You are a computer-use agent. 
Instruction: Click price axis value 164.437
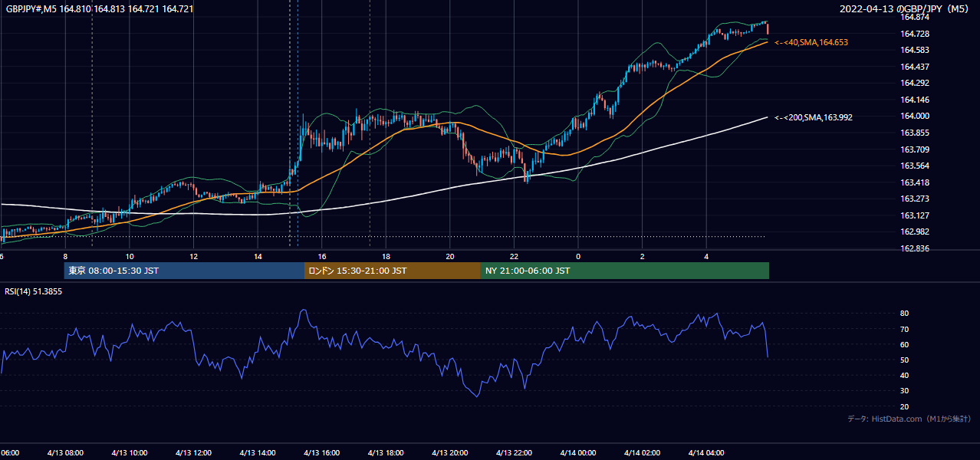pyautogui.click(x=915, y=67)
